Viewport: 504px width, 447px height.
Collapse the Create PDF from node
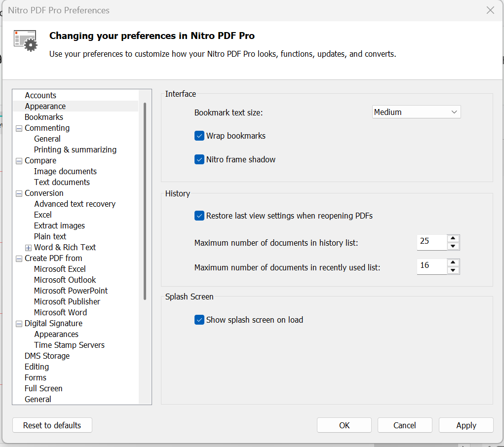[x=19, y=259]
